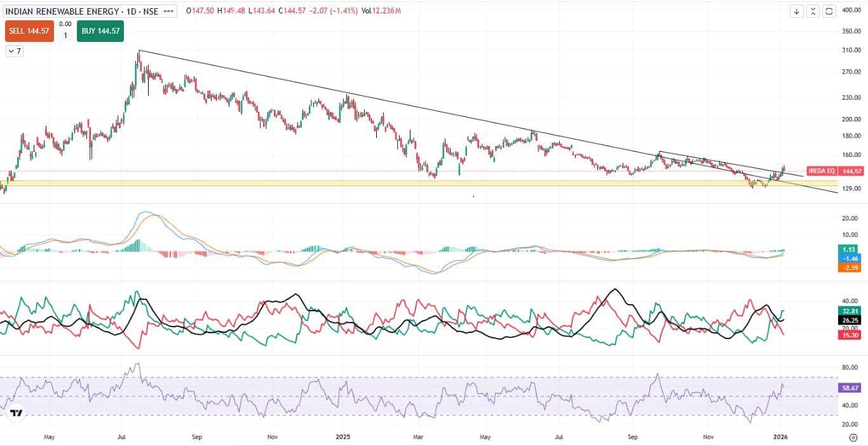This screenshot has height=446, width=868.
Task: Expand the indicators legend showing 7
Action: click(15, 51)
